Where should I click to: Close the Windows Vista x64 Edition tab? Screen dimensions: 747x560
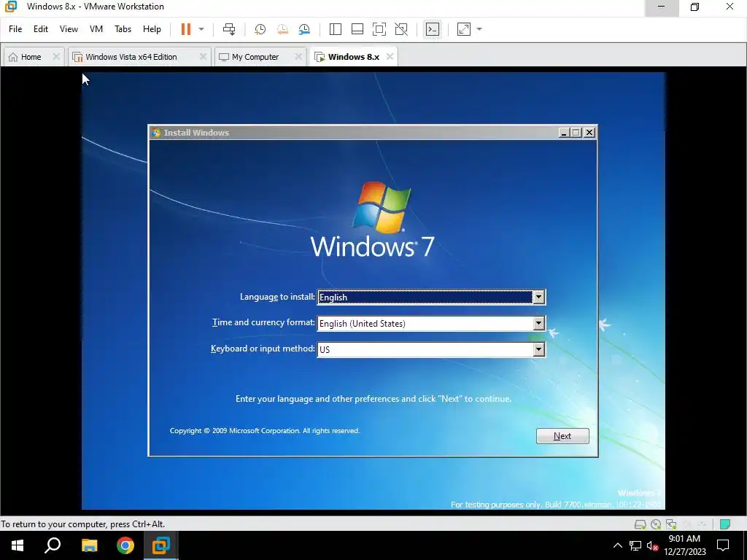[203, 57]
